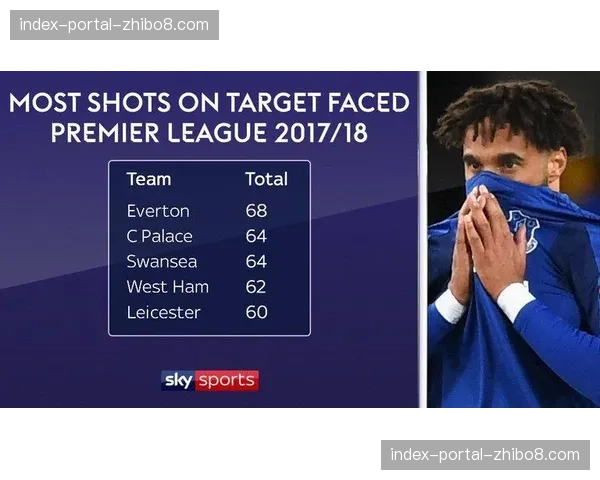Click the "Premier League 2017/18" subtitle

click(x=209, y=134)
